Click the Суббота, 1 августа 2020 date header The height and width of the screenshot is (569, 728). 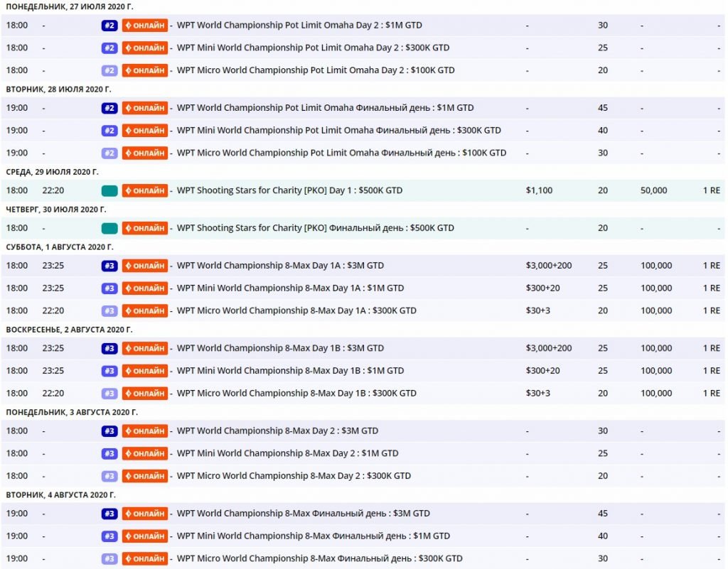(x=60, y=247)
